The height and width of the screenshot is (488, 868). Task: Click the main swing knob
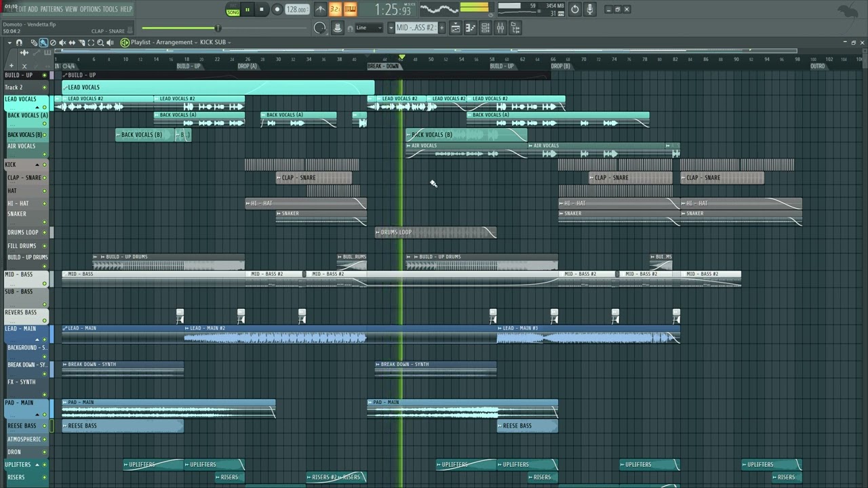tap(320, 28)
